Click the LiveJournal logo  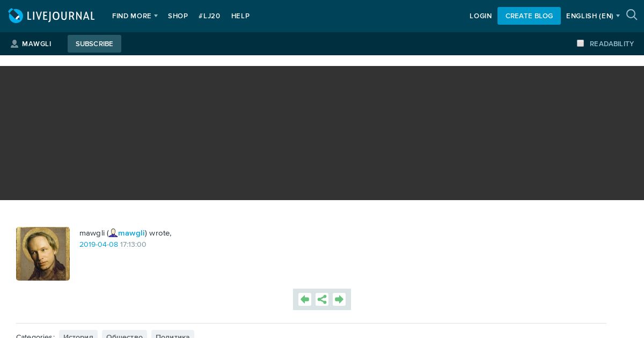[52, 16]
